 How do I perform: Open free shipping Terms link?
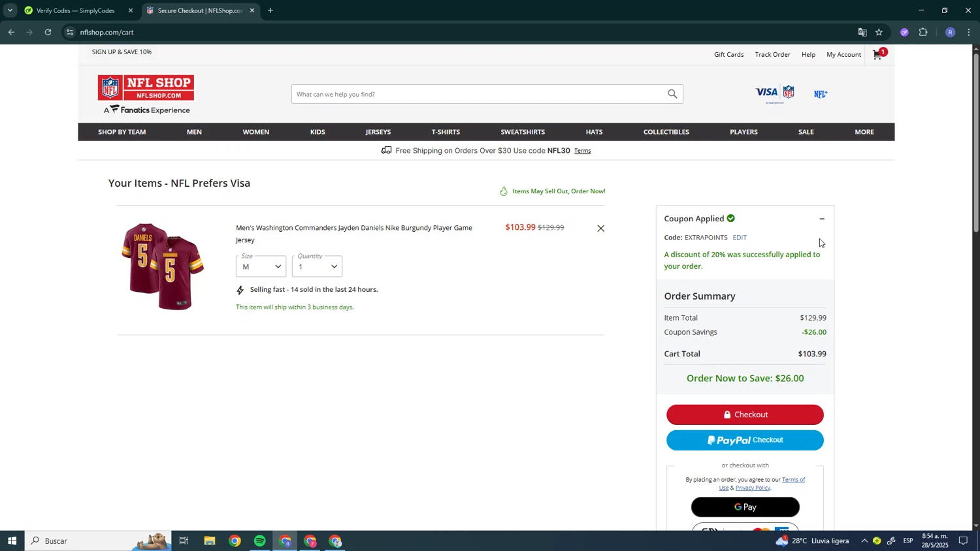pos(583,151)
